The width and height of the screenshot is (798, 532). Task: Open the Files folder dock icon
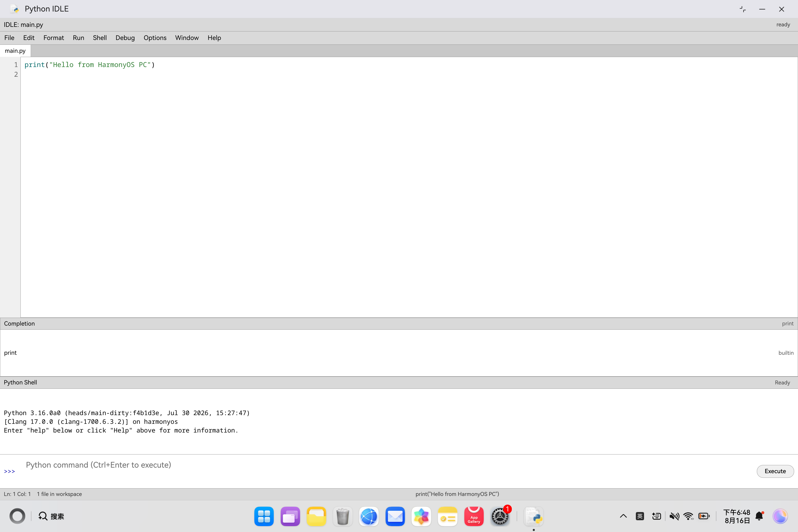click(316, 516)
